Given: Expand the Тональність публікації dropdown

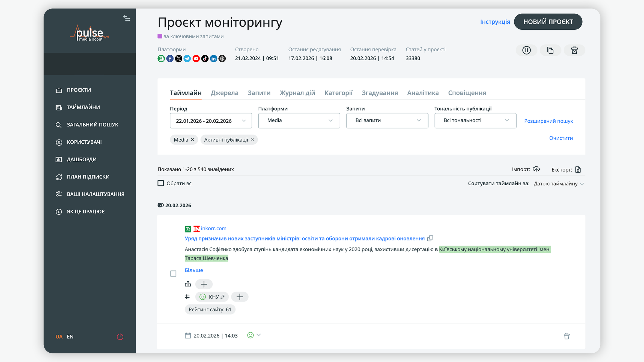Looking at the screenshot, I should tap(475, 120).
